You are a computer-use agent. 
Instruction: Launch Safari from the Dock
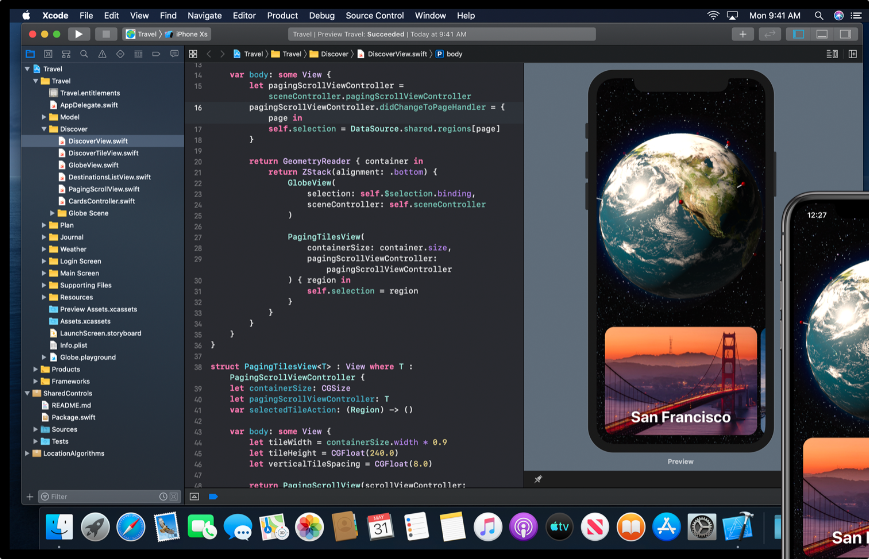(x=131, y=526)
